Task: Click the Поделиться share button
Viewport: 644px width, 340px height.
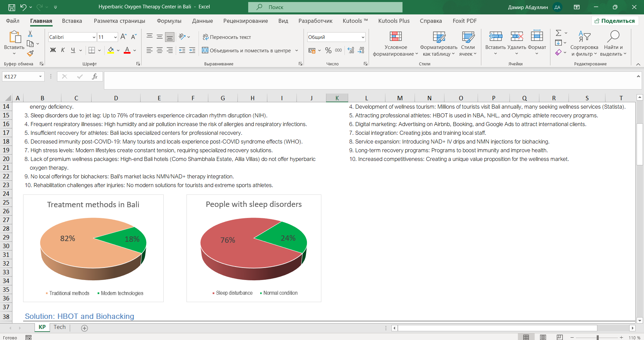Action: click(x=615, y=21)
